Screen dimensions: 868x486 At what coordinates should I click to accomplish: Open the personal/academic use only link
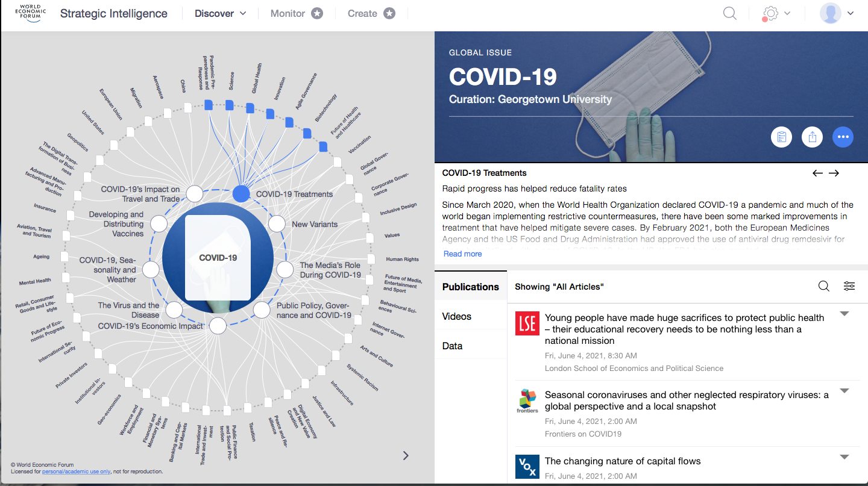coord(76,472)
